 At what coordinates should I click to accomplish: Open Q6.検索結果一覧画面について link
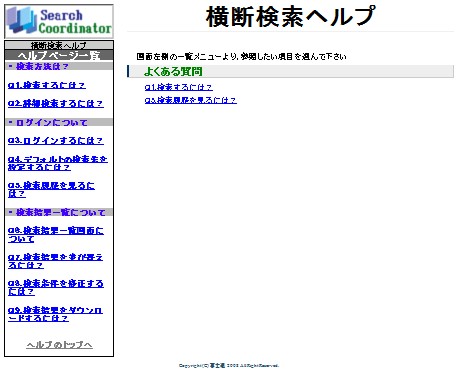tap(56, 235)
